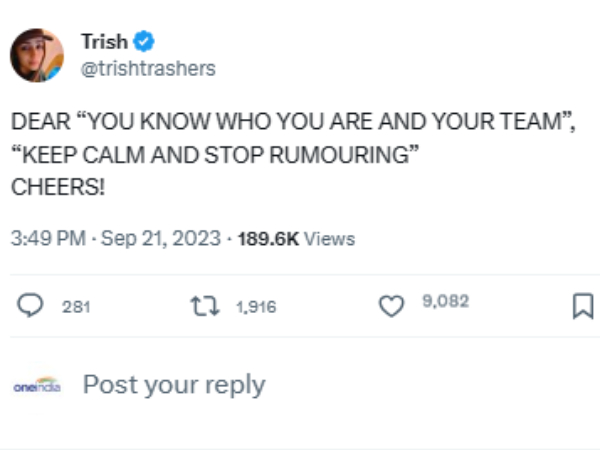Open Trish's profile picture
Screen dimensions: 600x450
[37, 55]
